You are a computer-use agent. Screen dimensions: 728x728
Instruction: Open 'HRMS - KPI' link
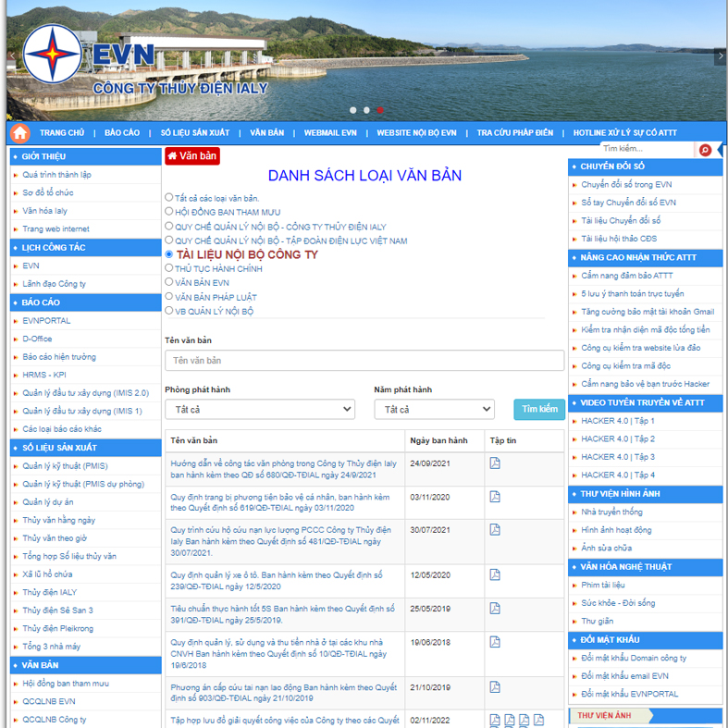44,375
